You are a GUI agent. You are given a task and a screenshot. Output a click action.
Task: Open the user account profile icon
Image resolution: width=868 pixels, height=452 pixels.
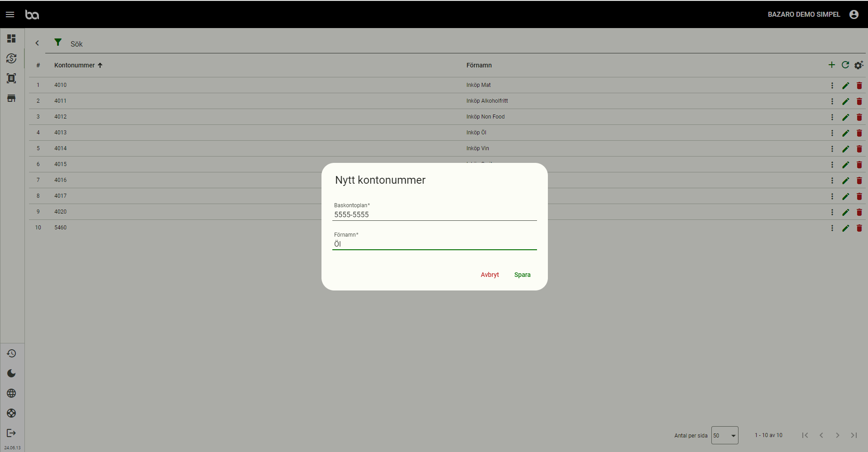click(854, 14)
